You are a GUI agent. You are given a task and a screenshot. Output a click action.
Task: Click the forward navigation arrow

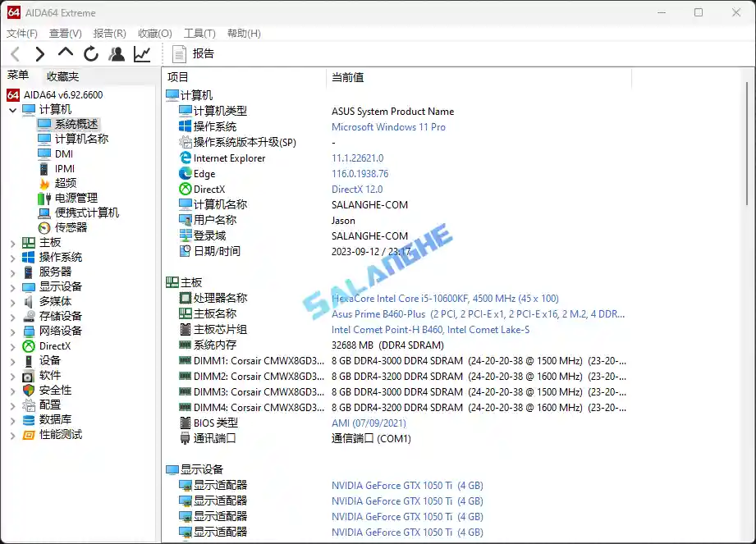point(39,53)
